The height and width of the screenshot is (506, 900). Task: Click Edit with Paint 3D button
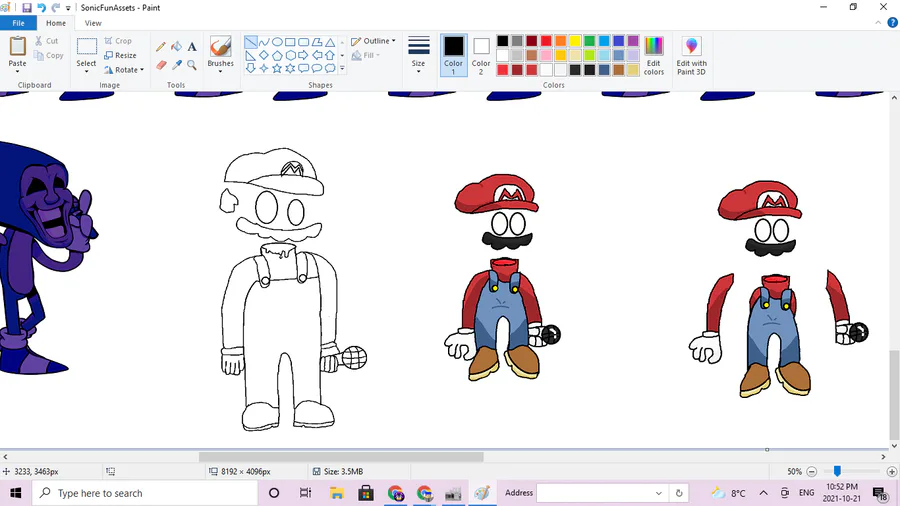692,56
